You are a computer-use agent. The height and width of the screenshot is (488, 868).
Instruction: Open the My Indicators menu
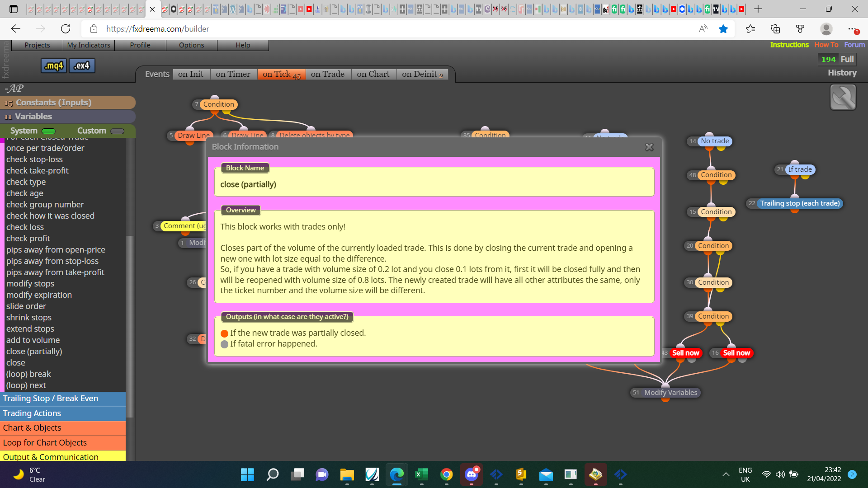(x=89, y=45)
